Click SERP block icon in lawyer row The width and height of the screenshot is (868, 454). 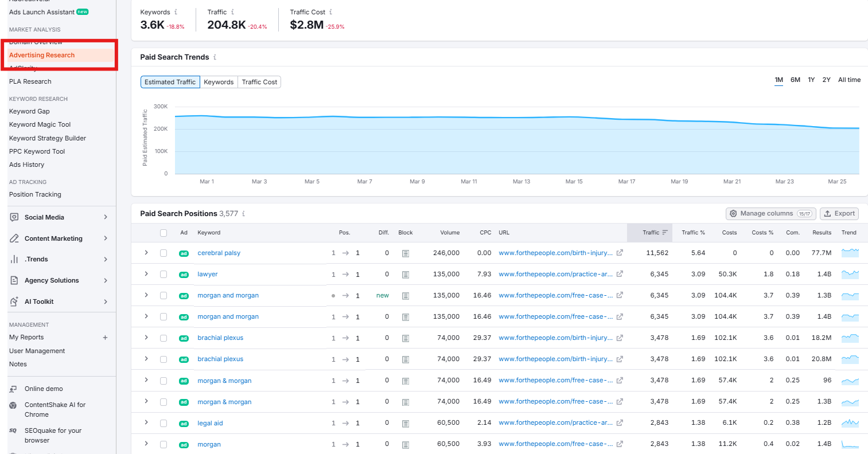point(406,275)
